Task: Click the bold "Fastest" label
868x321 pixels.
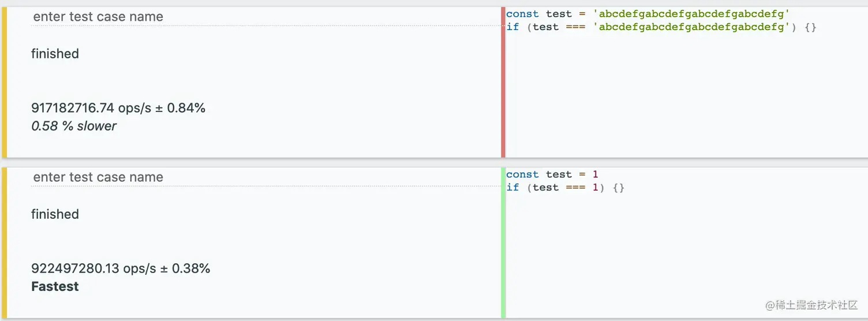Action: click(x=55, y=286)
